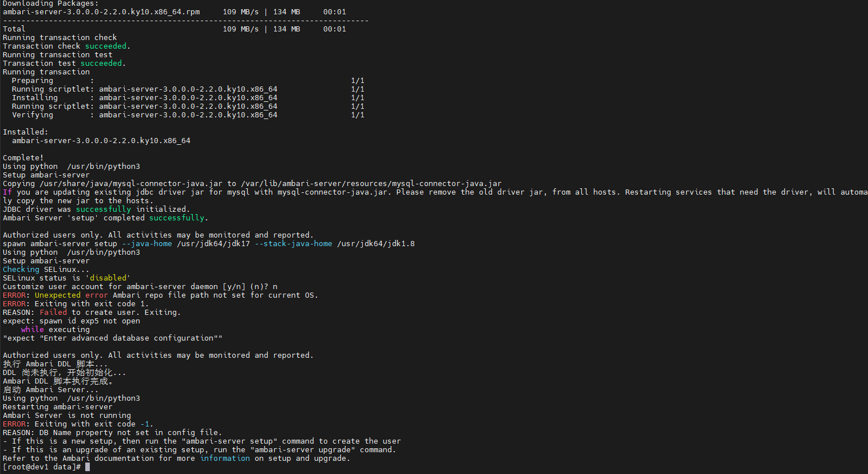Click the 'disabled' SELinux status value
This screenshot has height=474, width=868.
pos(108,278)
